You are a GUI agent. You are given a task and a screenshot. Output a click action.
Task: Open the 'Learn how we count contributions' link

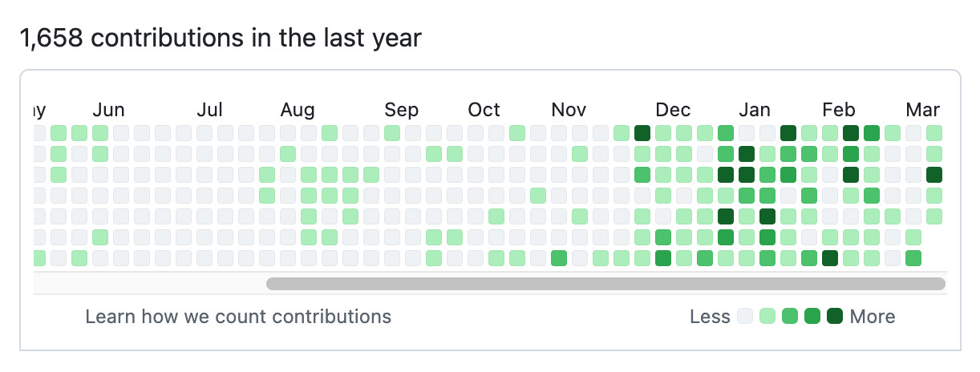coord(238,317)
